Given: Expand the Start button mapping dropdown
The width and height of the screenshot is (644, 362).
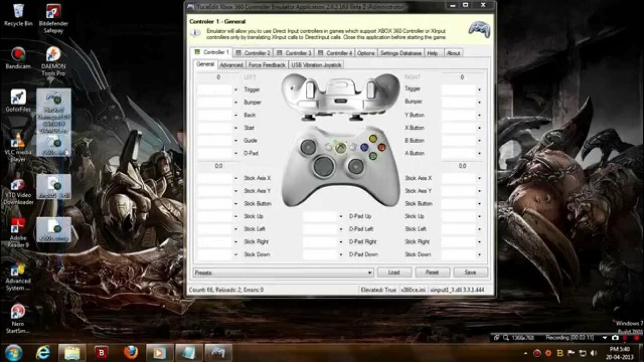Looking at the screenshot, I should [236, 128].
